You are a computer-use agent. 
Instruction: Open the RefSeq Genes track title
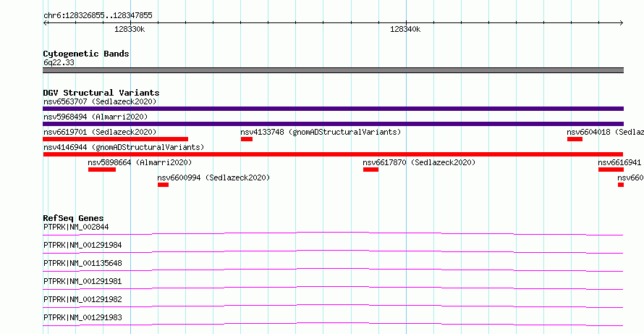73,218
